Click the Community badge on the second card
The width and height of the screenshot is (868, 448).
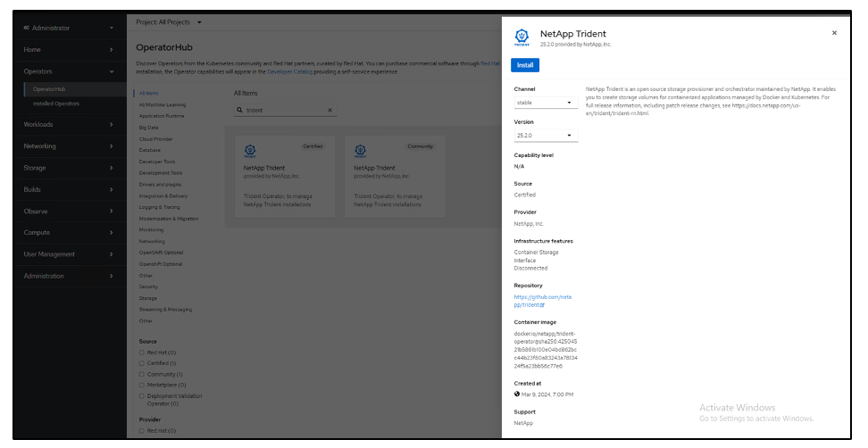421,146
